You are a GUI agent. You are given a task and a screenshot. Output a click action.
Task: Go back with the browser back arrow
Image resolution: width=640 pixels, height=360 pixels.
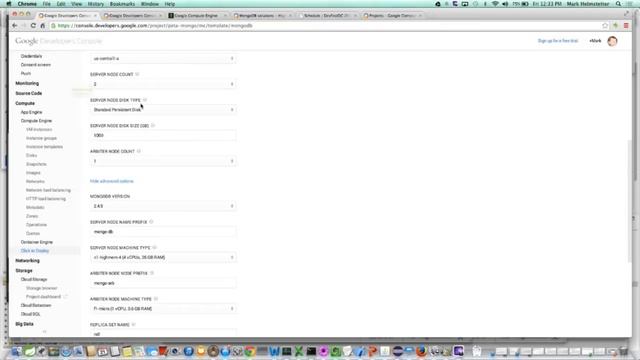coord(15,26)
